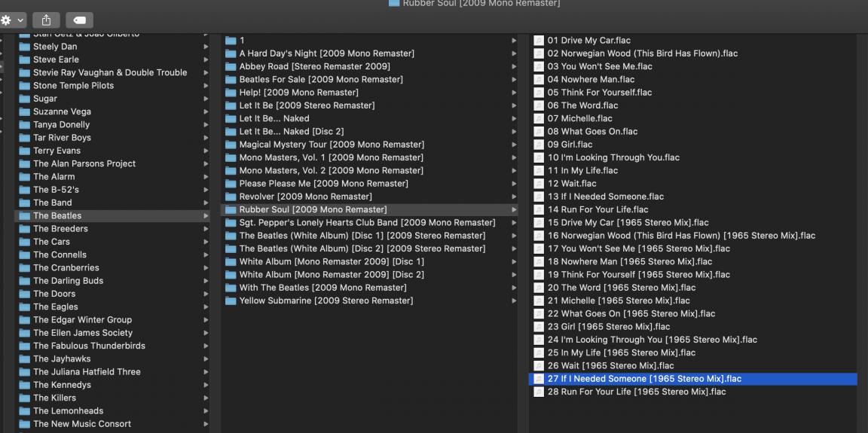Click the Edit Tags toolbar button
Viewport: 868px width, 433px height.
pyautogui.click(x=79, y=20)
